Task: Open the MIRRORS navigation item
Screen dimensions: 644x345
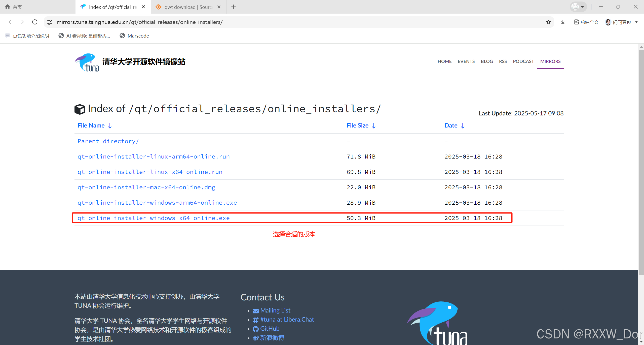Action: click(x=550, y=61)
